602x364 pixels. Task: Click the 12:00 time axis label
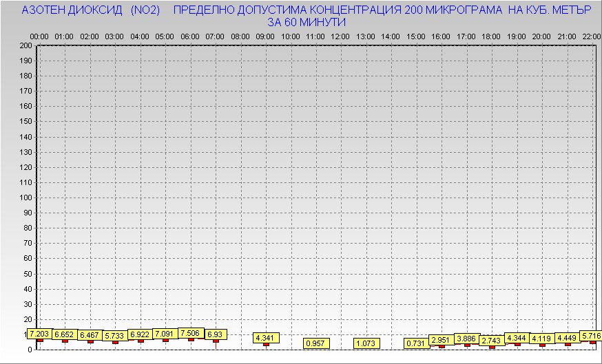(340, 36)
